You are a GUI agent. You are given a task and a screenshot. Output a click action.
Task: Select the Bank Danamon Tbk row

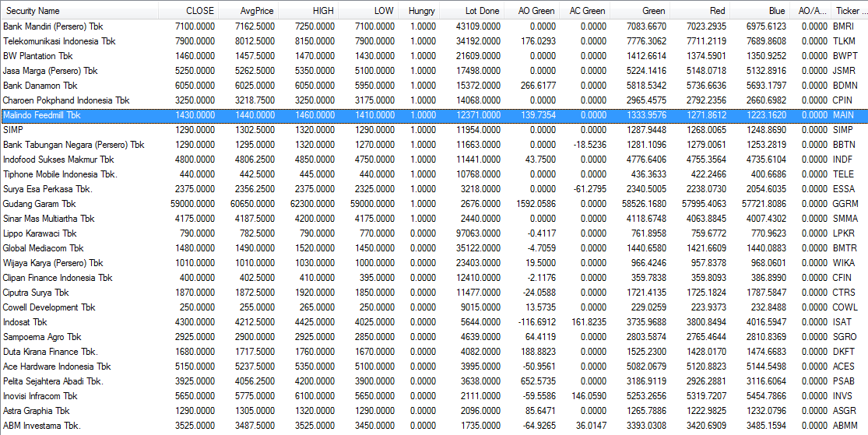434,86
